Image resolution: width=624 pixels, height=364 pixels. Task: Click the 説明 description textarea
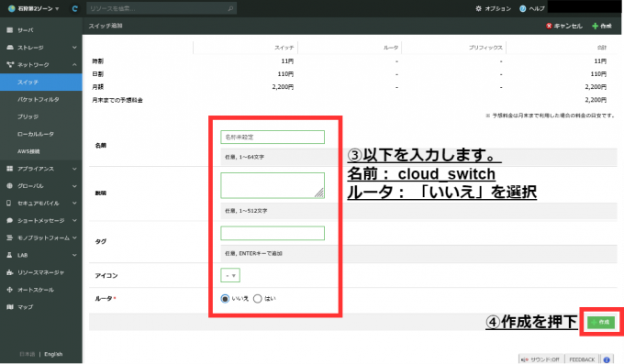273,185
